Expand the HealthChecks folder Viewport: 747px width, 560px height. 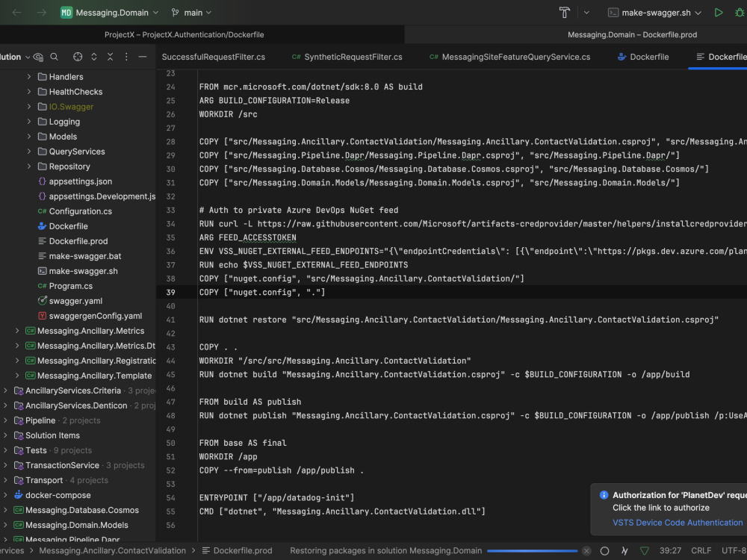click(29, 91)
